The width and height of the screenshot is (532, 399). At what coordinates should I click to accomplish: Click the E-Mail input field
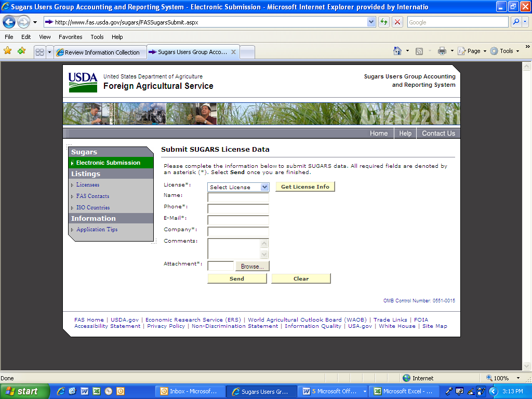coord(238,220)
